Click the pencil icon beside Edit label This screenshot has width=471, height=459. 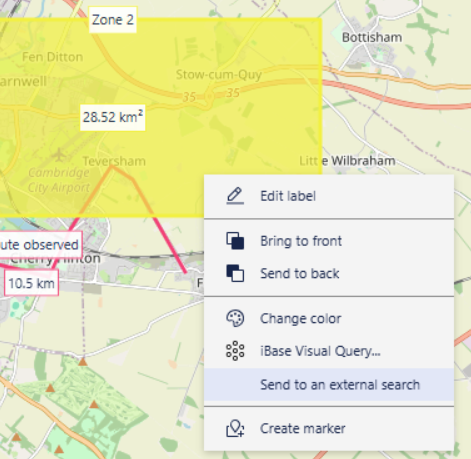[x=235, y=196]
